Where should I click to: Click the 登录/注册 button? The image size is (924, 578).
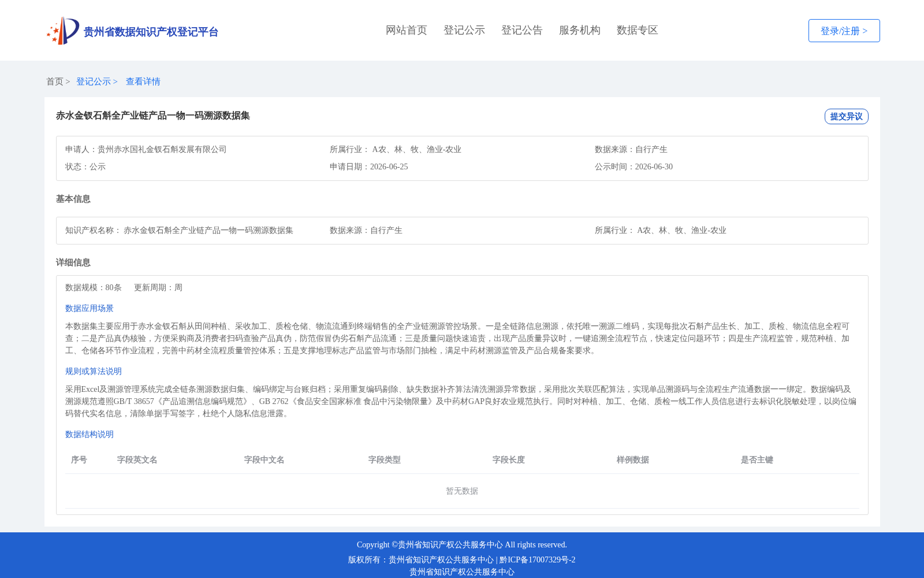coord(844,31)
